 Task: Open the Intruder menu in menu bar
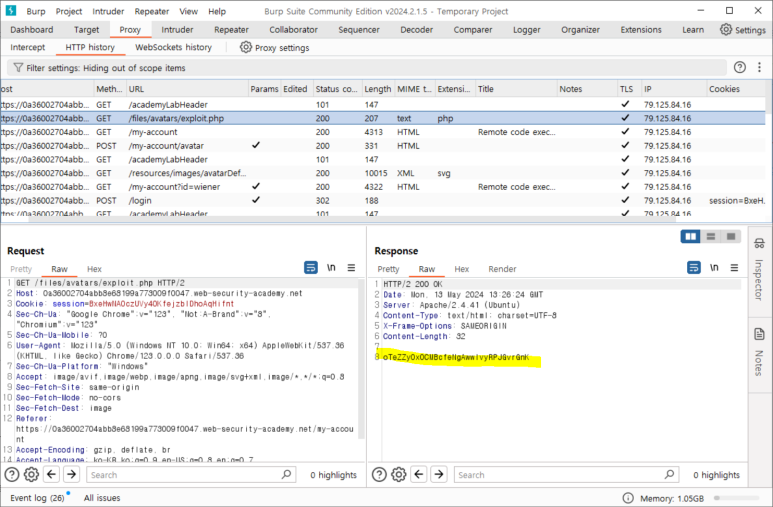coord(108,11)
